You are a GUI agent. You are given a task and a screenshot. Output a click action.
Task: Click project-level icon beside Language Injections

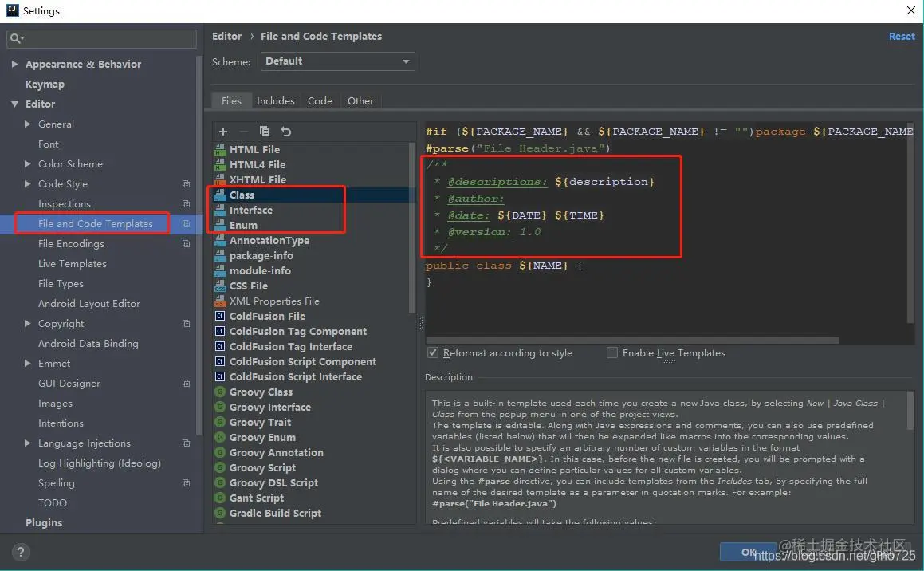click(187, 443)
